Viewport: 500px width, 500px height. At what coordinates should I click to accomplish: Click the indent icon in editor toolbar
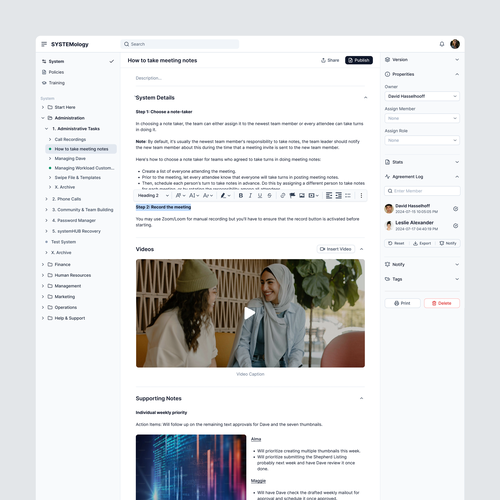[338, 196]
